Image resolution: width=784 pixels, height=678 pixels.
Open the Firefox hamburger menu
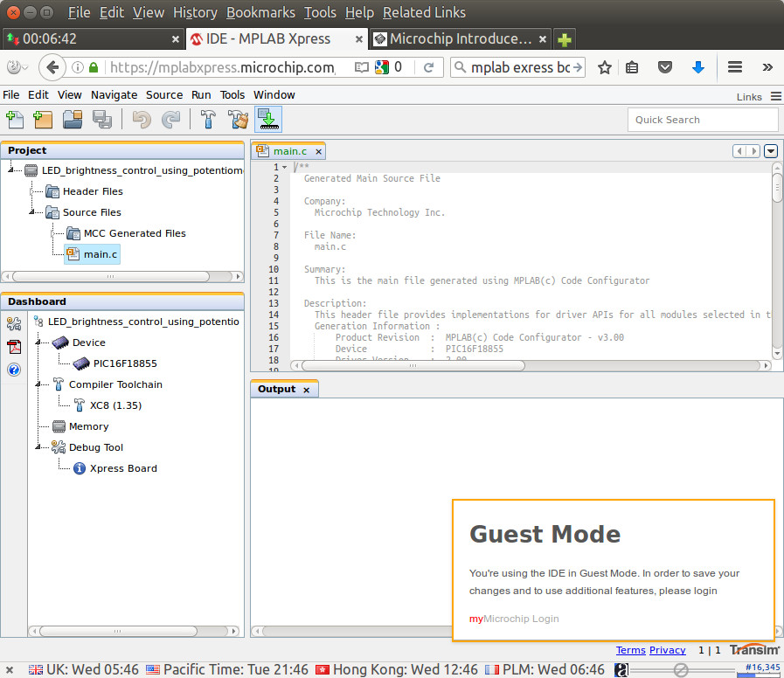click(x=734, y=67)
